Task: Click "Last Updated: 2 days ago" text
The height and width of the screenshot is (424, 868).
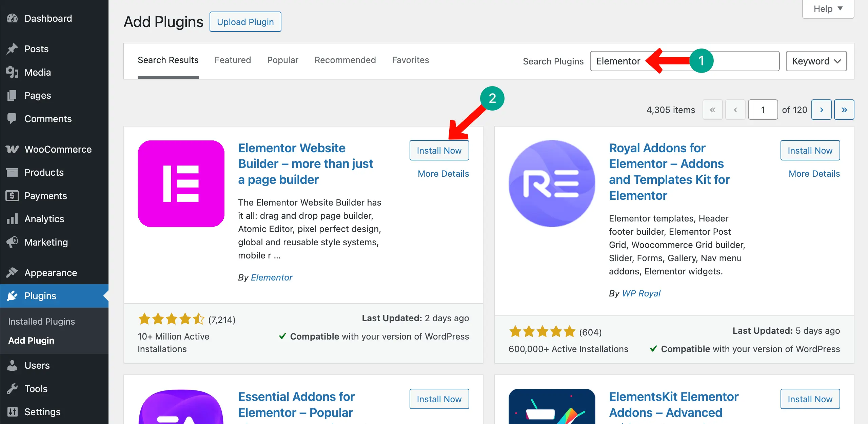Action: click(x=415, y=318)
